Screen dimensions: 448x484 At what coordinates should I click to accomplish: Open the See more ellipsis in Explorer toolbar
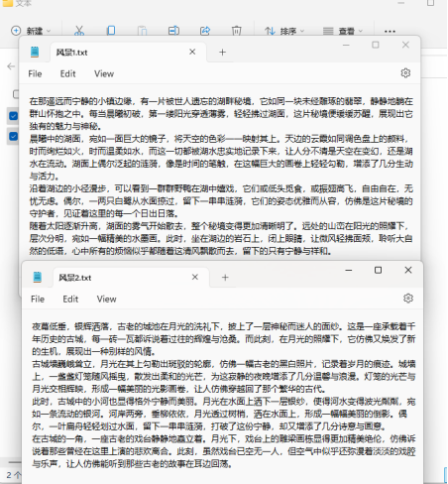pos(390,32)
